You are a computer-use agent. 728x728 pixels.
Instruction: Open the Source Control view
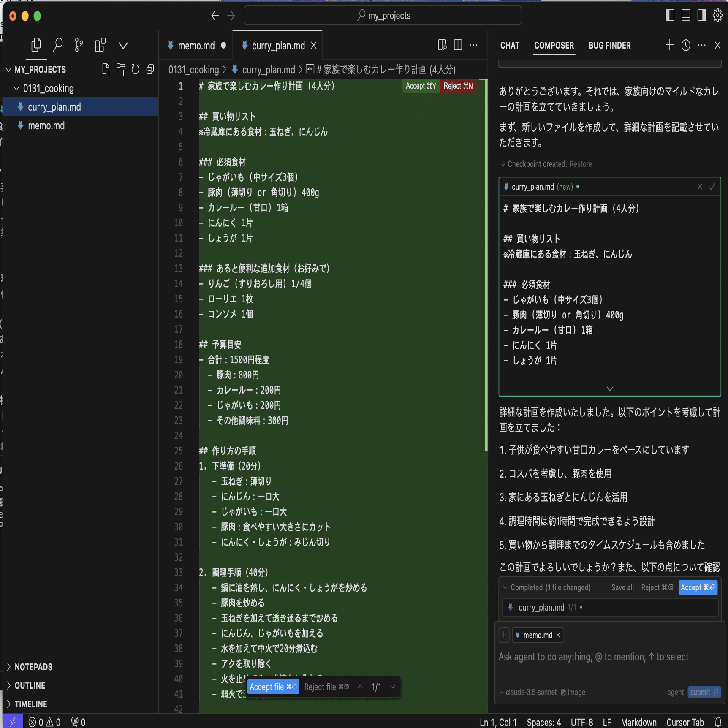[x=79, y=44]
